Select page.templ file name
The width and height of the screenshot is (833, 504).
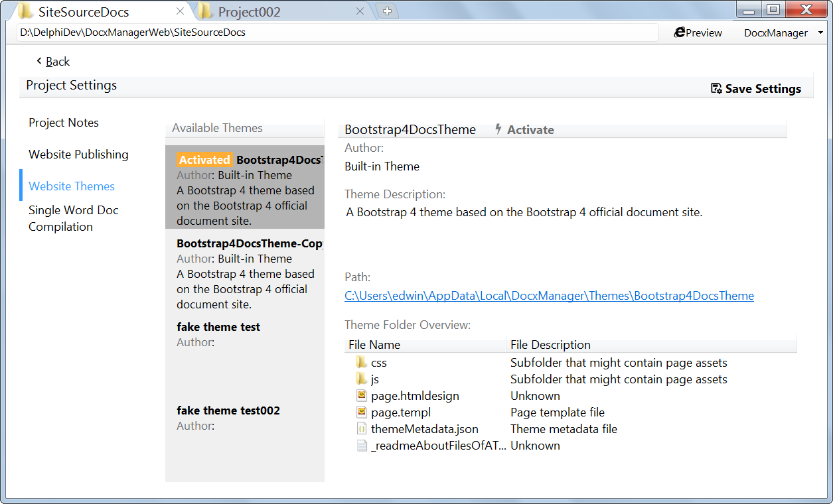(401, 412)
